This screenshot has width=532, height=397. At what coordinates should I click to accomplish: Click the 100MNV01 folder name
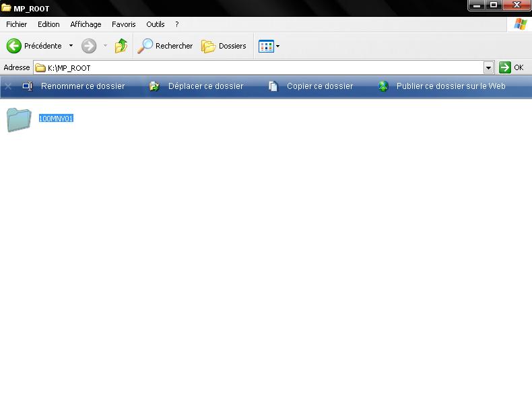(x=56, y=119)
